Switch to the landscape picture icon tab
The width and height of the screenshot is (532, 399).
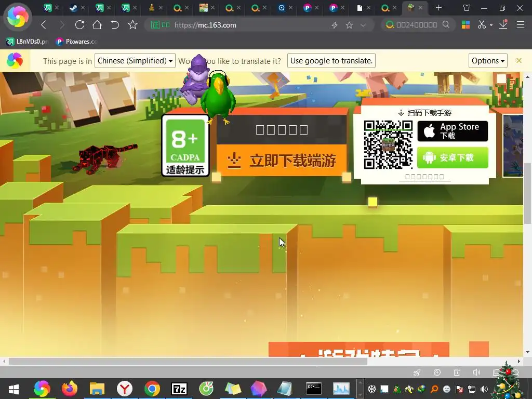(x=203, y=8)
